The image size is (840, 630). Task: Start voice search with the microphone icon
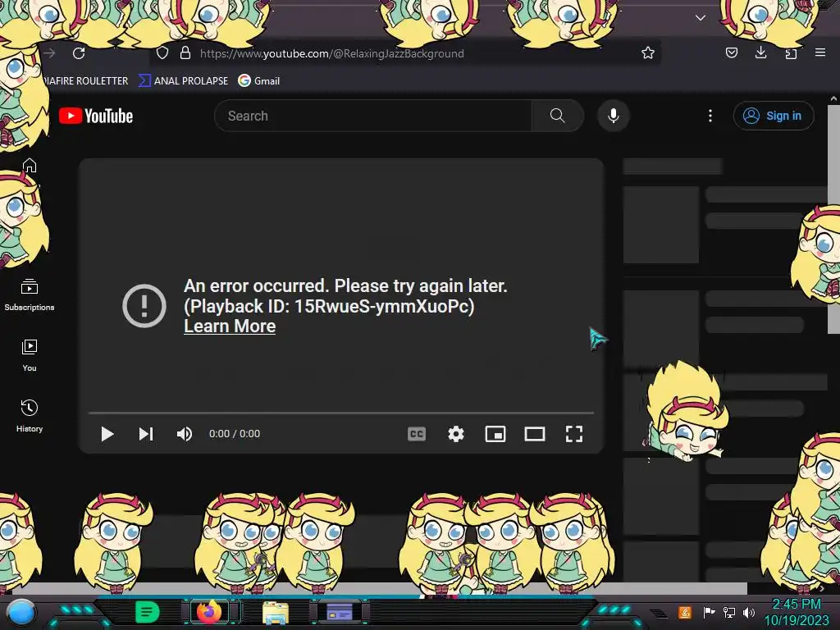(x=614, y=116)
